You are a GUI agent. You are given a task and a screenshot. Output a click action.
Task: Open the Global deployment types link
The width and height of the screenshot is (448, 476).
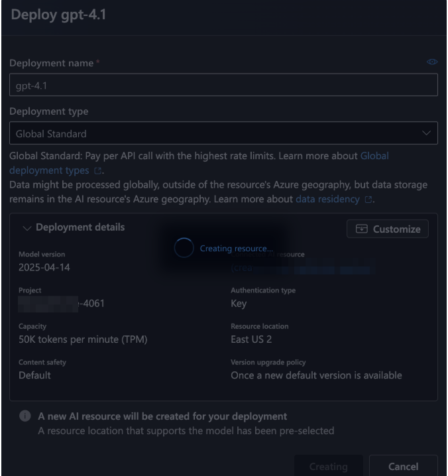tap(199, 163)
